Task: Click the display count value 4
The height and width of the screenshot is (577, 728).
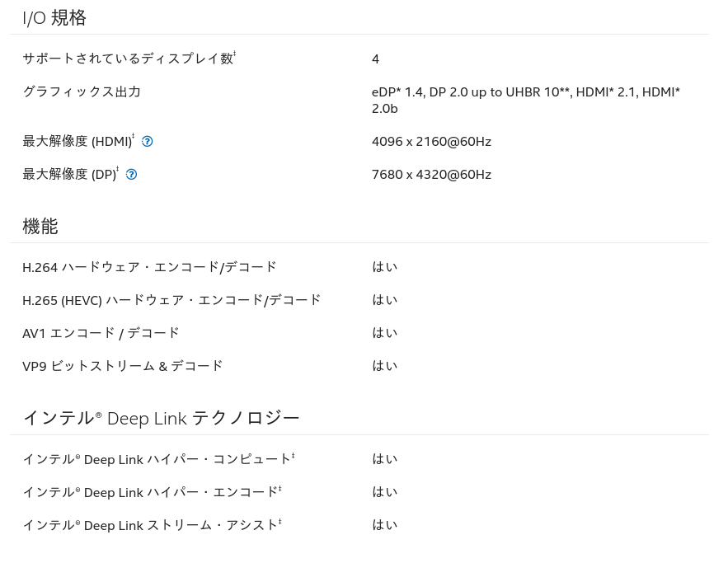Action: click(375, 59)
